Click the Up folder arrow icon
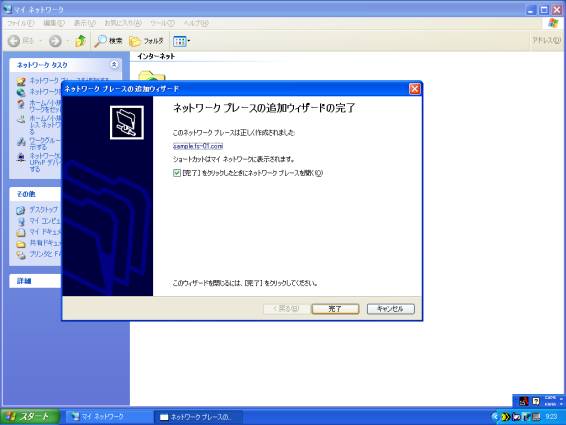Viewport: 566px width, 425px height. coord(80,41)
